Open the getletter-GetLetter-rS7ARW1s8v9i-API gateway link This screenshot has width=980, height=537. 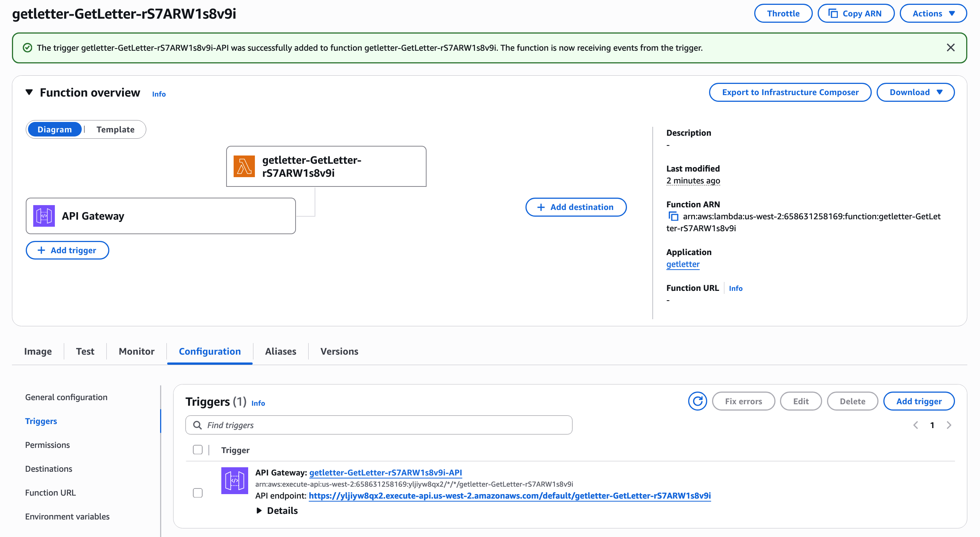(x=386, y=472)
